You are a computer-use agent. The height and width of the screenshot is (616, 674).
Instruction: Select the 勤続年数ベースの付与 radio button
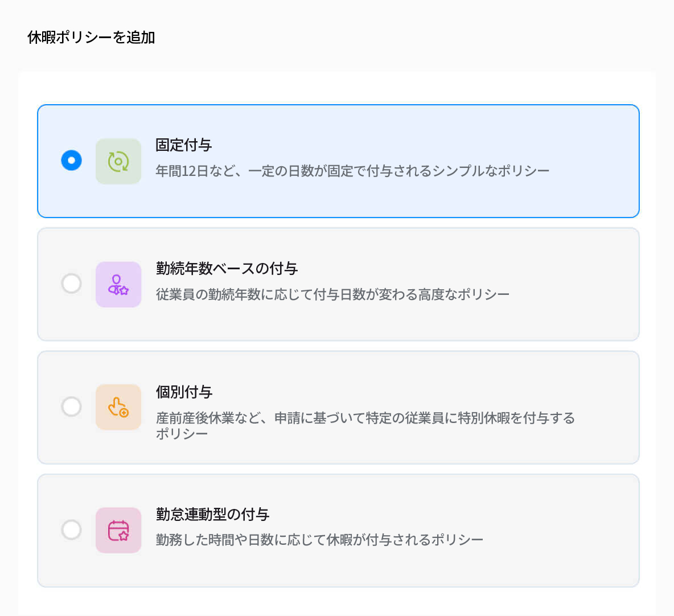pos(71,284)
